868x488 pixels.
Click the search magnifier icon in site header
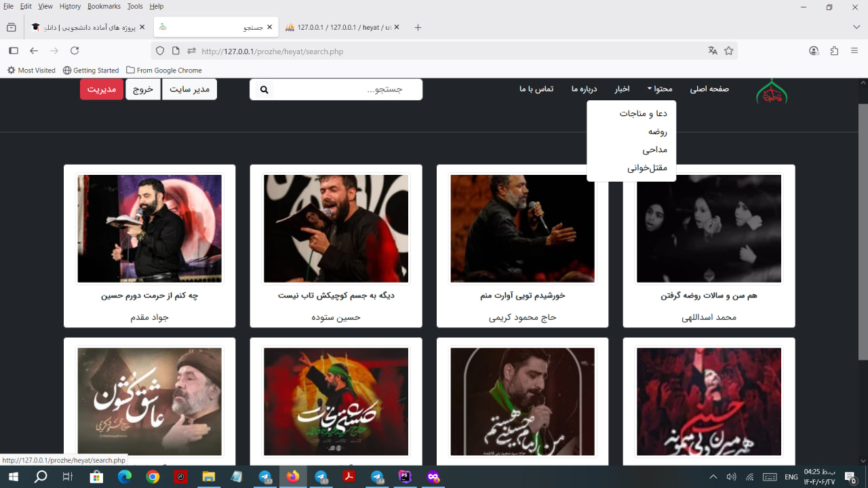click(264, 89)
